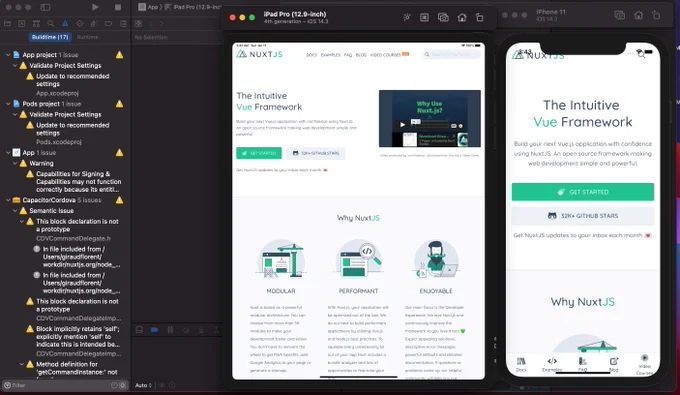Collapse the App project issue group

pos(8,55)
